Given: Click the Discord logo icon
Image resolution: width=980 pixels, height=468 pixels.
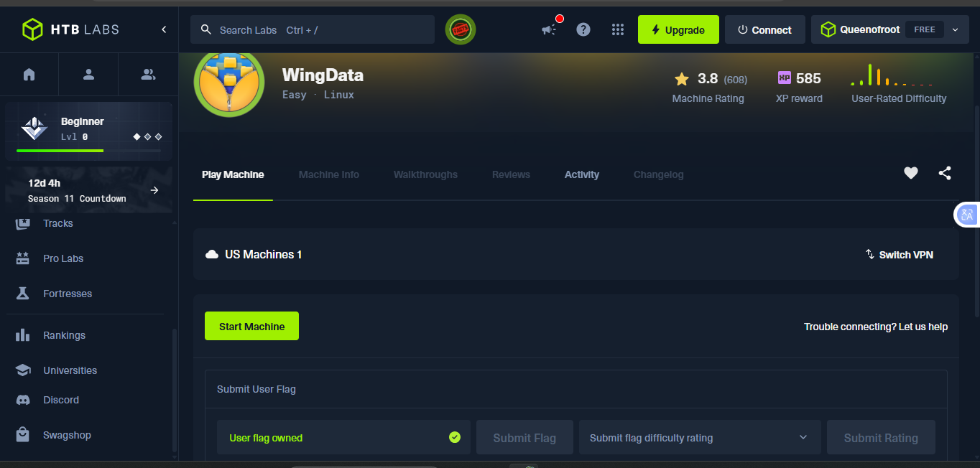Looking at the screenshot, I should pyautogui.click(x=23, y=400).
